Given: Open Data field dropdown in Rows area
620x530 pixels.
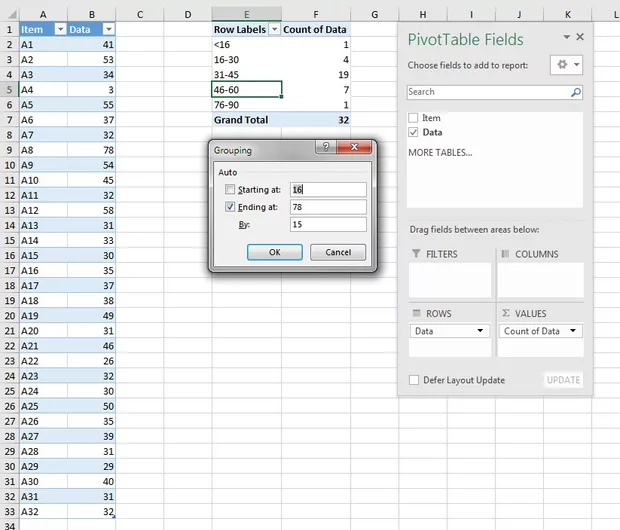Looking at the screenshot, I should click(480, 331).
